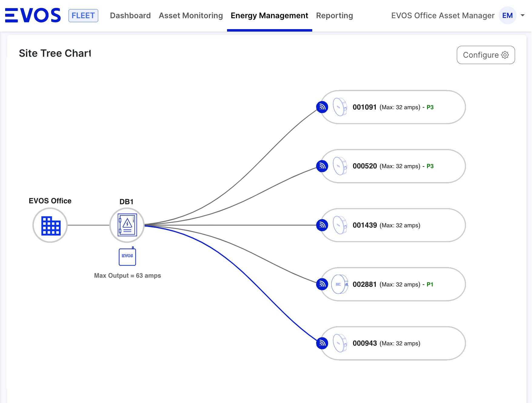Click the P3 phase label on 000520

coord(430,166)
